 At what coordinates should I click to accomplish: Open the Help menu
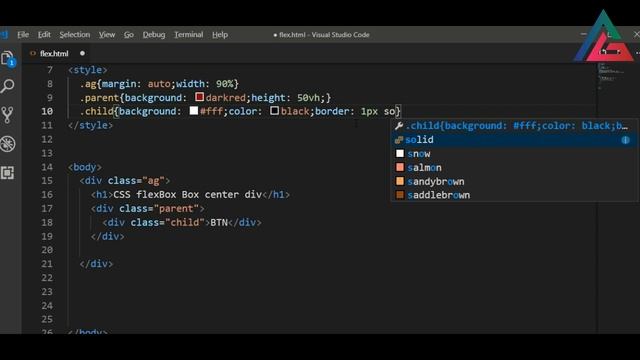pyautogui.click(x=220, y=35)
